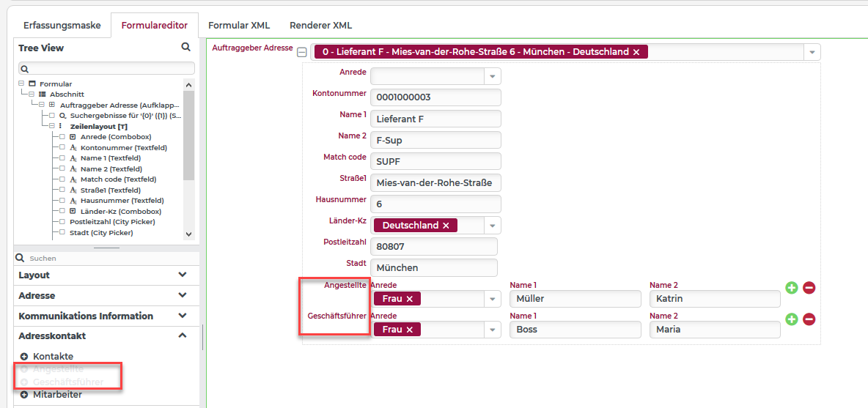Clear the selected Lieferant F address tag

click(x=636, y=52)
